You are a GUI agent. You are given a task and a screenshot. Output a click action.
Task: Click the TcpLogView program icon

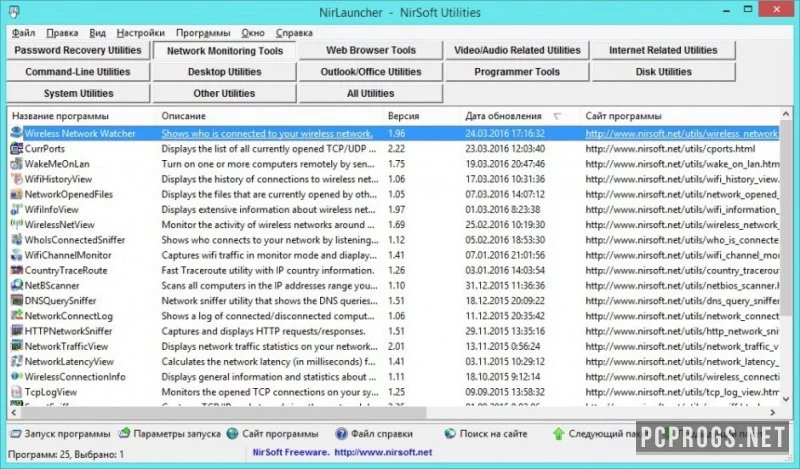16,392
